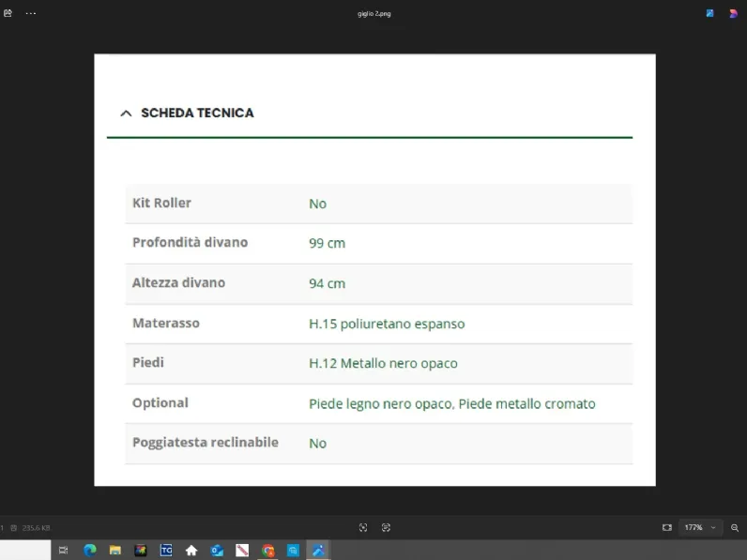
Task: Click the Windows search box in taskbar
Action: 25,550
